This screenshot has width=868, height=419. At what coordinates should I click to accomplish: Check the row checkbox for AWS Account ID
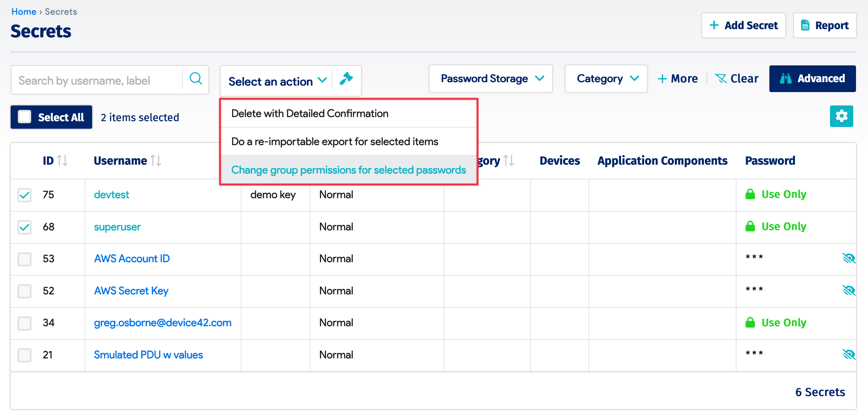pos(24,259)
